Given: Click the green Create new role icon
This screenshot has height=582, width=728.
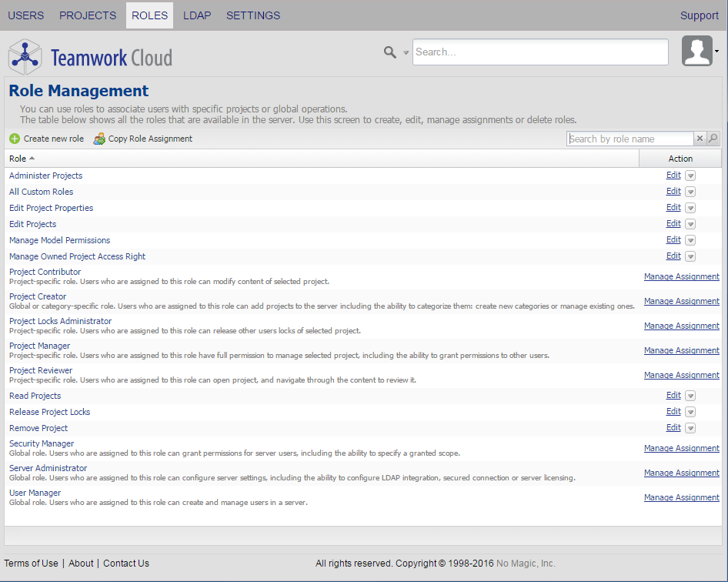Looking at the screenshot, I should click(x=15, y=139).
